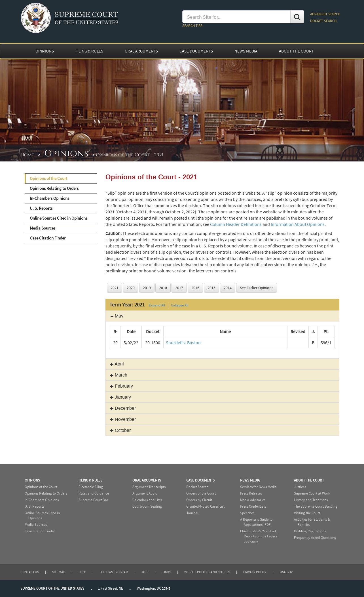Go to Home breadcrumb
The height and width of the screenshot is (597, 364).
[x=27, y=155]
